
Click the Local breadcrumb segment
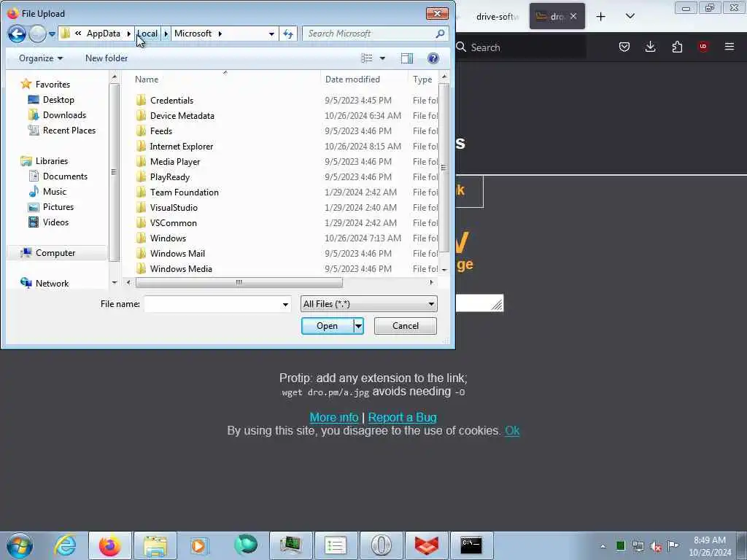(x=147, y=34)
